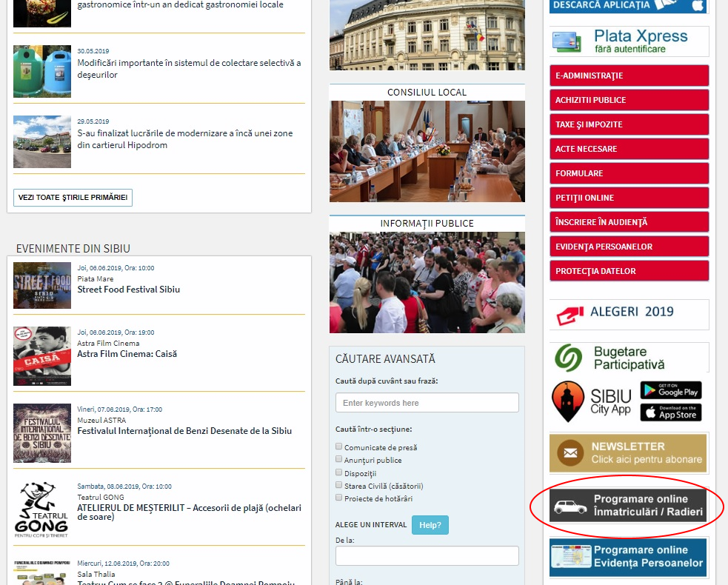Open the ÎNSCRIERE ÎN AUDIENŢĂ page

click(628, 221)
